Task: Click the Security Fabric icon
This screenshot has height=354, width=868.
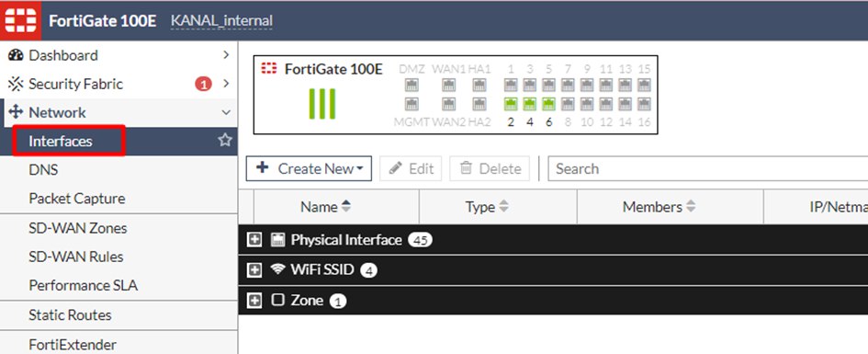Action: tap(16, 85)
